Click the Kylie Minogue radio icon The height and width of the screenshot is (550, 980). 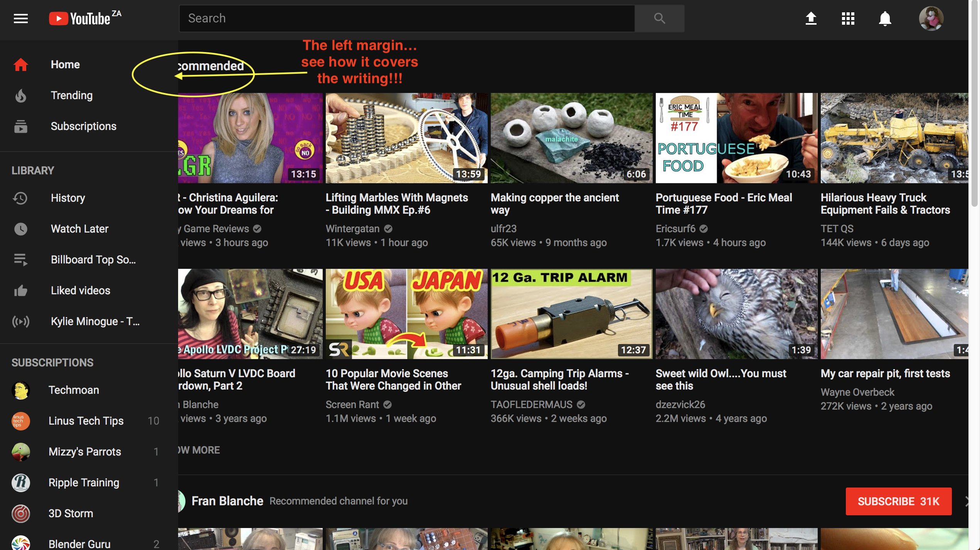coord(21,321)
